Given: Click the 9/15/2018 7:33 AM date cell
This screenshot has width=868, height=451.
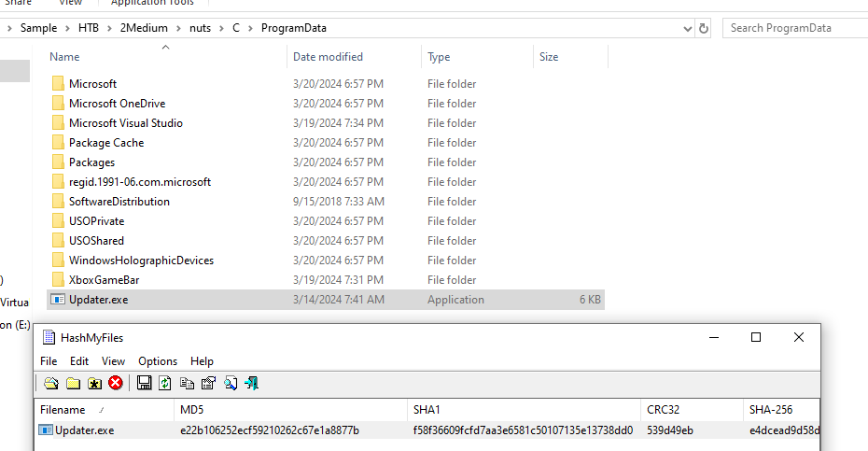Looking at the screenshot, I should (339, 202).
